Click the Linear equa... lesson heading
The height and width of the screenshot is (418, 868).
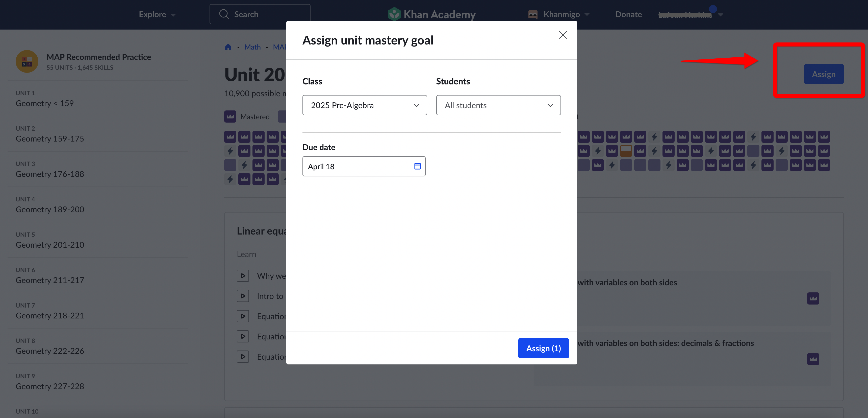tap(262, 231)
